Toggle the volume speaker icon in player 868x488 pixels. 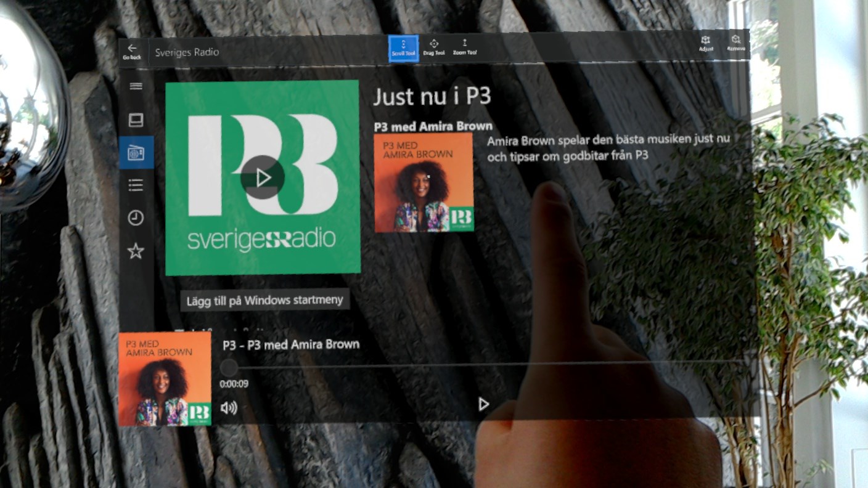(x=229, y=408)
